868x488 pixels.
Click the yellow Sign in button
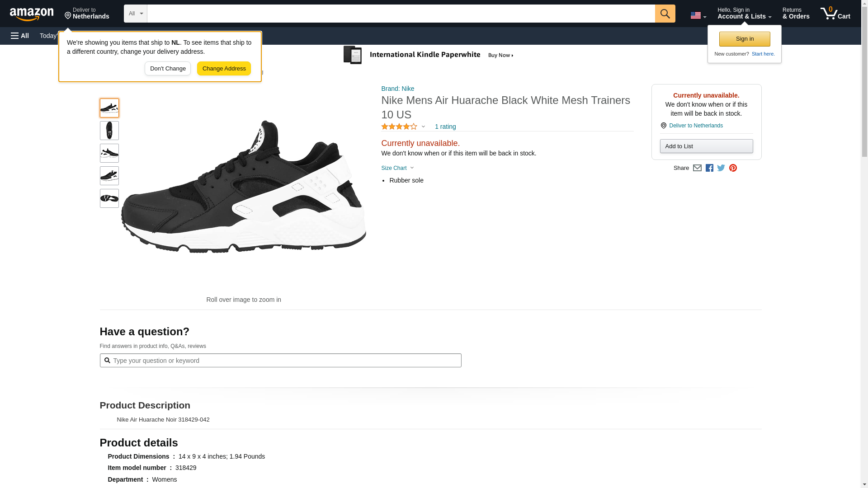tap(745, 39)
